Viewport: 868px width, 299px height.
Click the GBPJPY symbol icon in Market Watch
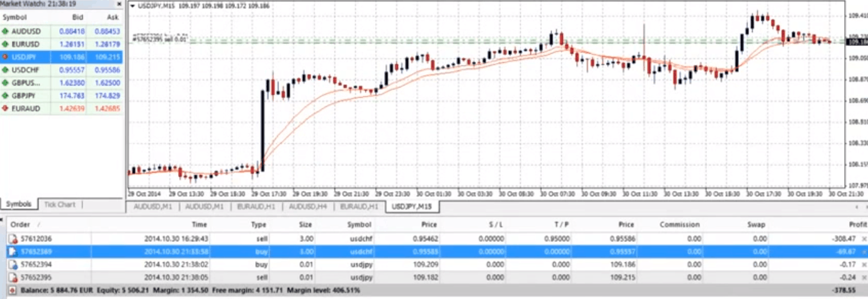click(6, 96)
